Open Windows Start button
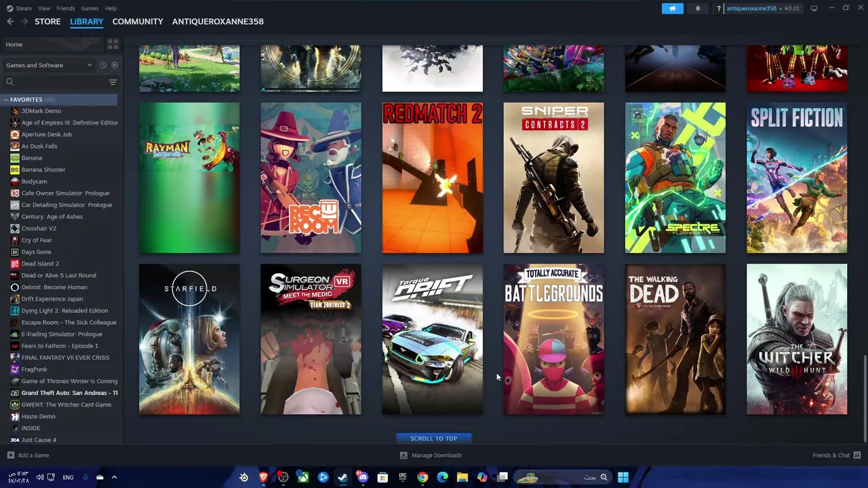868x488 pixels. tap(623, 477)
